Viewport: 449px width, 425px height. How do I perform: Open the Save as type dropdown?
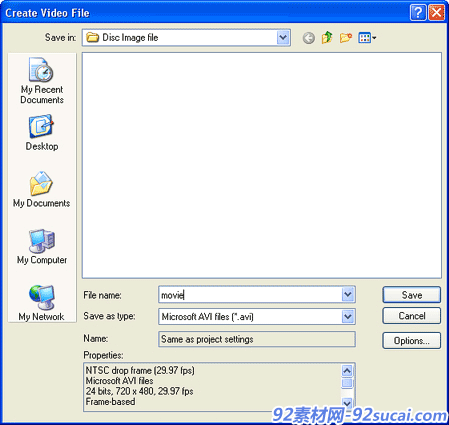(348, 316)
